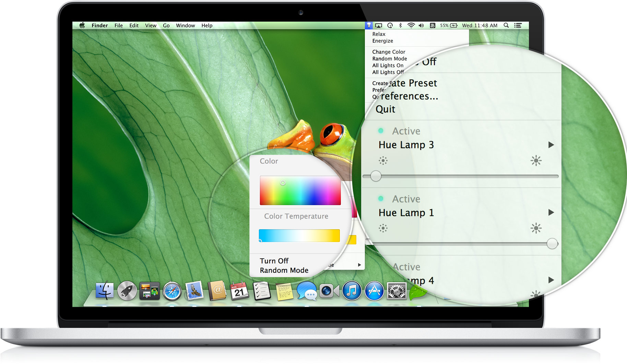This screenshot has width=627, height=364.
Task: Open Mail stamp icon in Dock
Action: click(194, 291)
